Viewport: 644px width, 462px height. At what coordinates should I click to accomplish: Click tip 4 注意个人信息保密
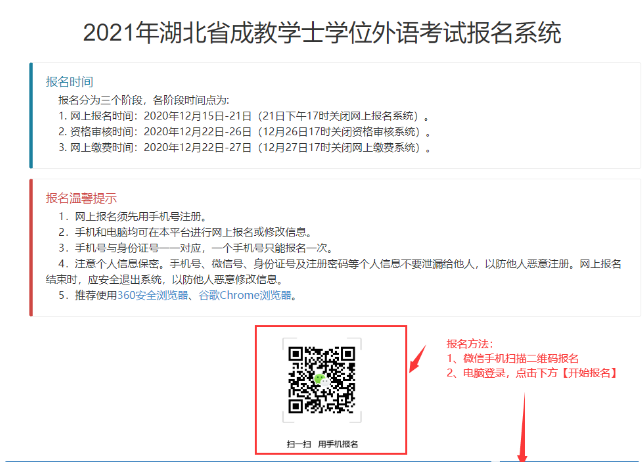[x=334, y=271]
